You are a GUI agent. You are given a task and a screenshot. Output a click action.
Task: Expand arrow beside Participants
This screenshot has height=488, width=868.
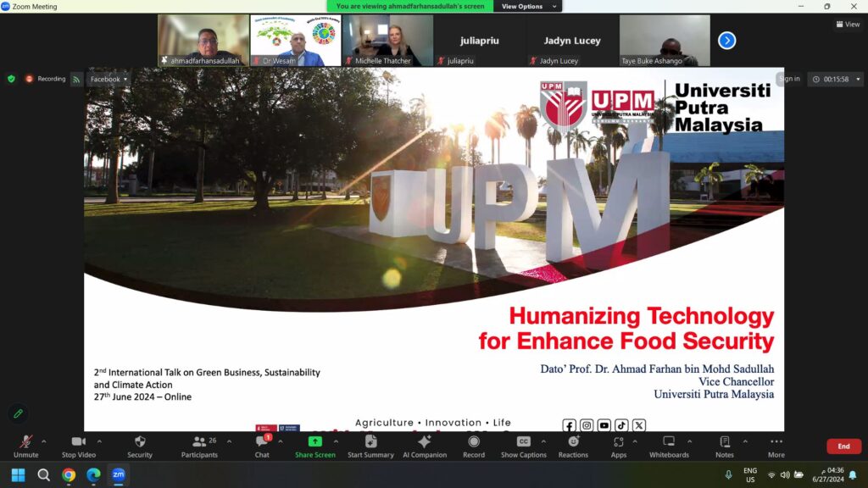click(x=229, y=441)
